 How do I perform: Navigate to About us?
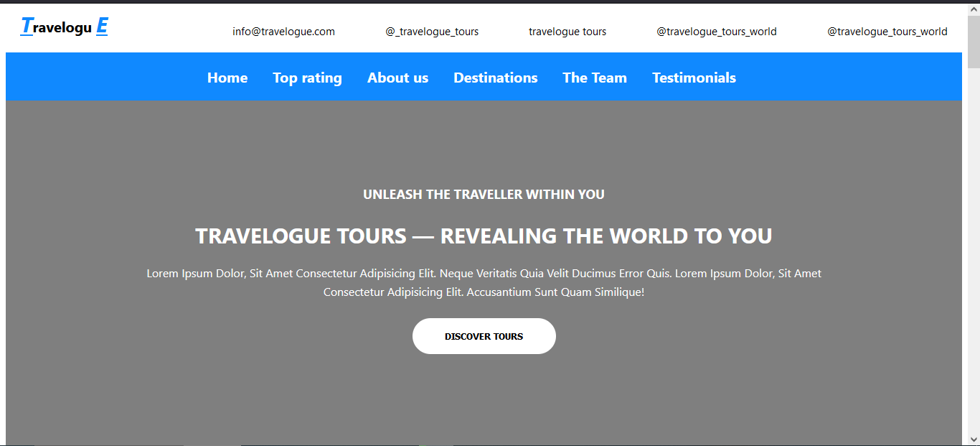397,78
